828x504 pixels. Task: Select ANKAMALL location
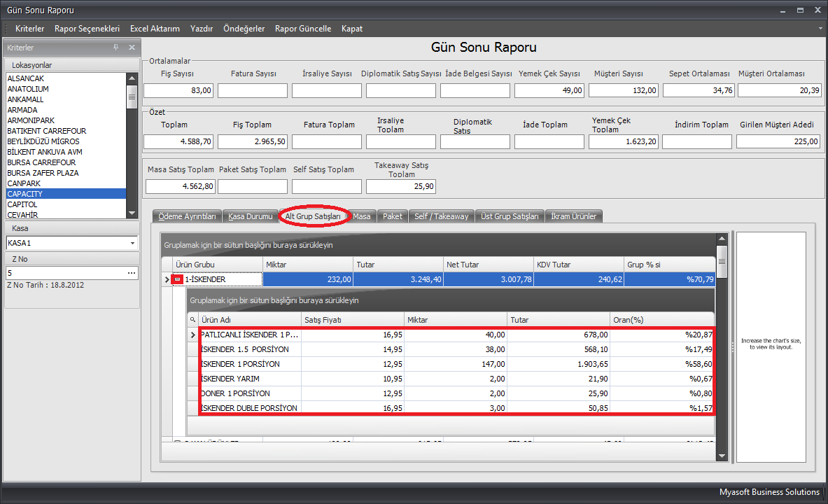tap(66, 99)
